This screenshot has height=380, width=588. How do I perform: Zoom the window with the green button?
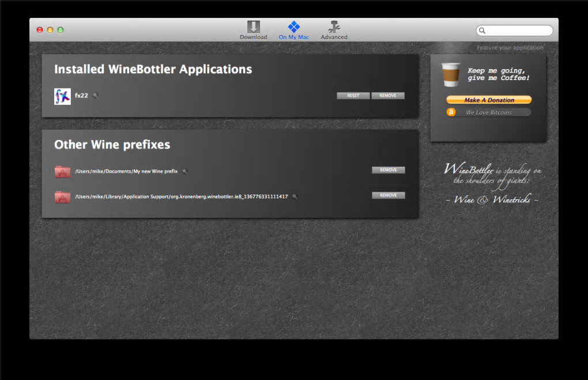coord(61,29)
